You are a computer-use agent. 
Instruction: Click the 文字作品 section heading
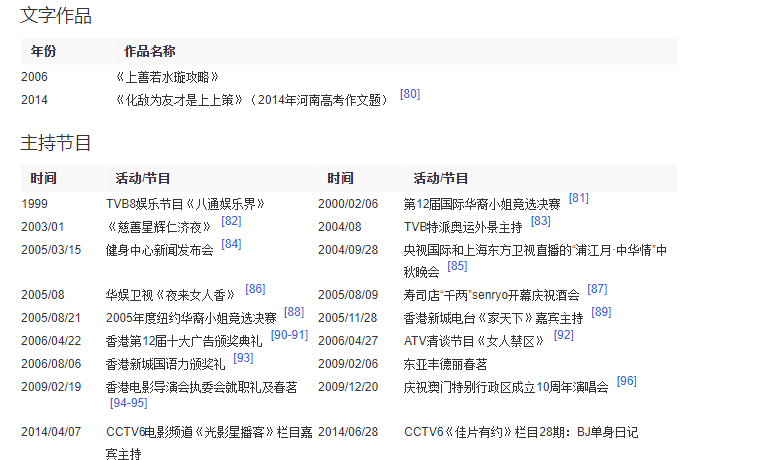point(56,16)
